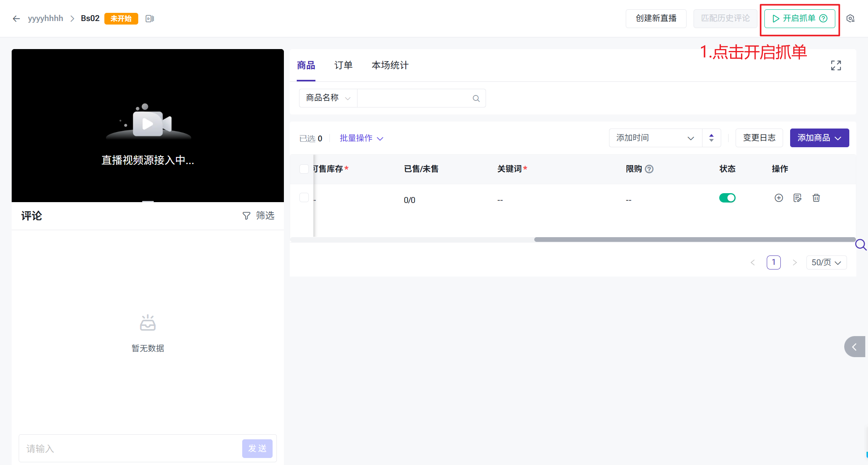This screenshot has width=868, height=465.
Task: Go back using the left arrow icon
Action: [x=16, y=18]
